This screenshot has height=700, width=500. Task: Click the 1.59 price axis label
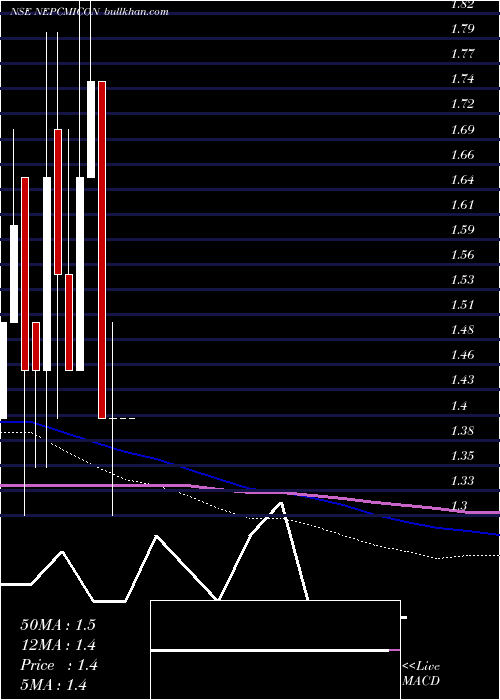pyautogui.click(x=462, y=230)
